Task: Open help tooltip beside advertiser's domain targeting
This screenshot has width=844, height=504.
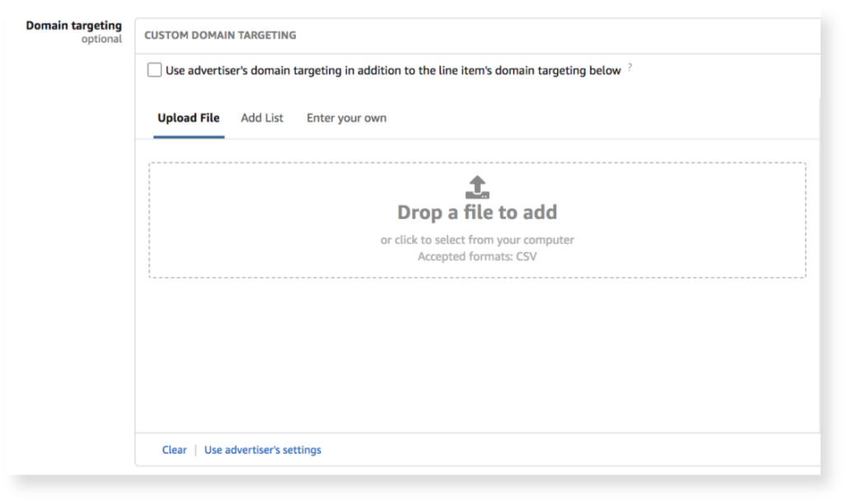Action: [x=630, y=68]
